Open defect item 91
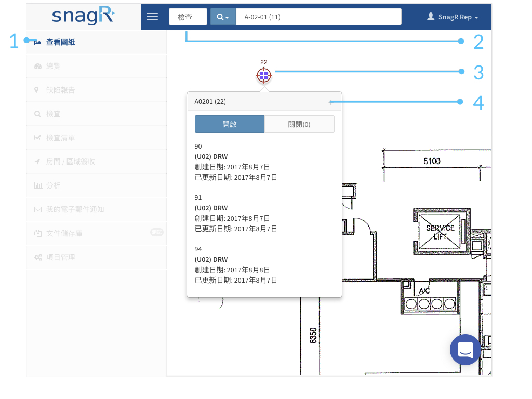Image resolution: width=532 pixels, height=399 pixels. coord(236,214)
